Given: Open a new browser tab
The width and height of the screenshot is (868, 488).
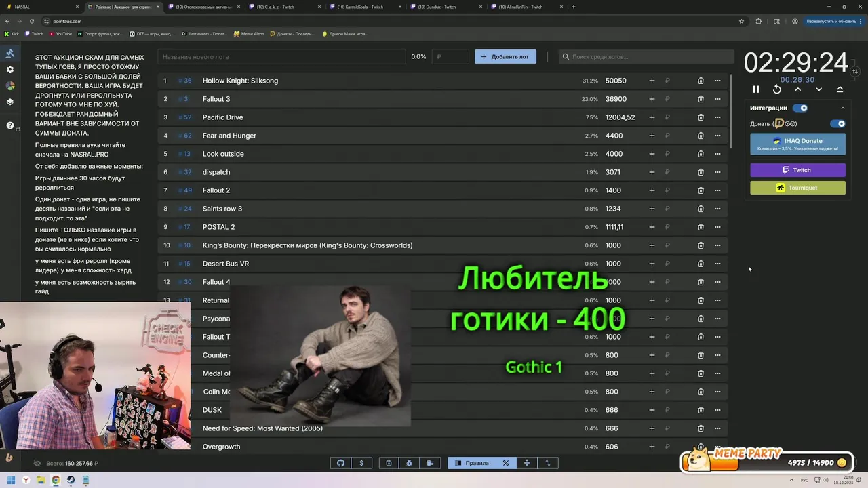Looking at the screenshot, I should [x=574, y=7].
